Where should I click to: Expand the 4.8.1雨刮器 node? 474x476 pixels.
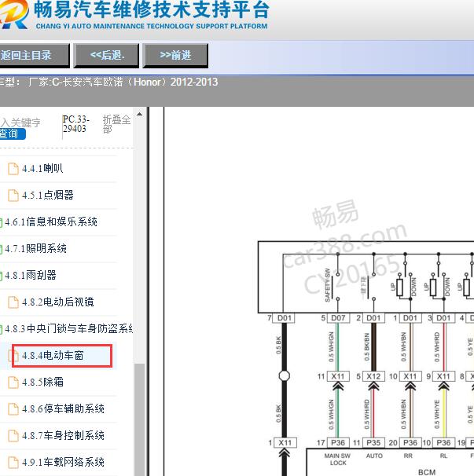pos(31,276)
